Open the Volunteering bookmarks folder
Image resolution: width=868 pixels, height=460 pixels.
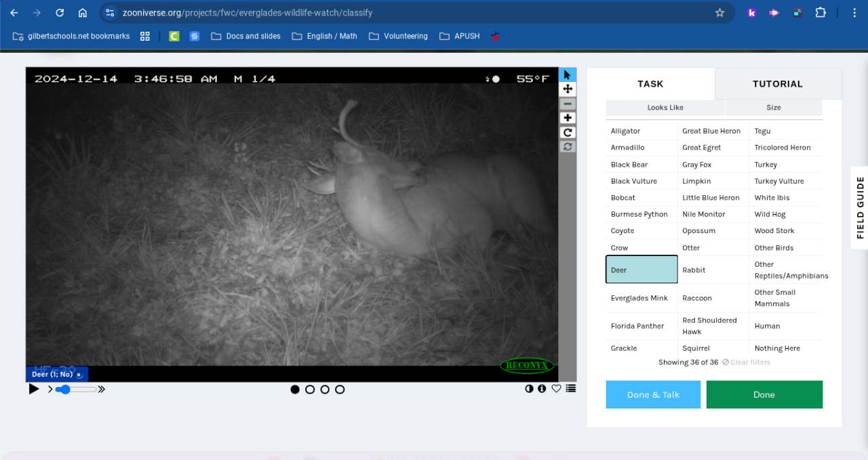(x=398, y=36)
